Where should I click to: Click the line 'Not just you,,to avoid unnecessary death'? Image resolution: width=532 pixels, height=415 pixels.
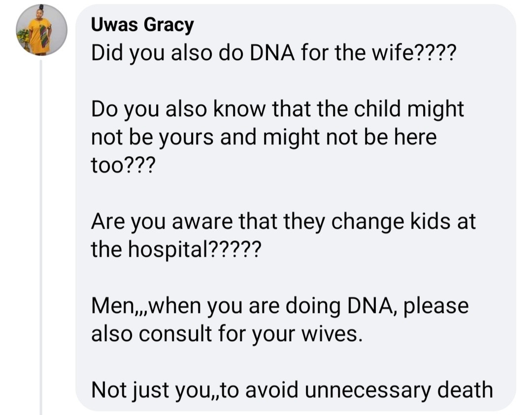292,390
